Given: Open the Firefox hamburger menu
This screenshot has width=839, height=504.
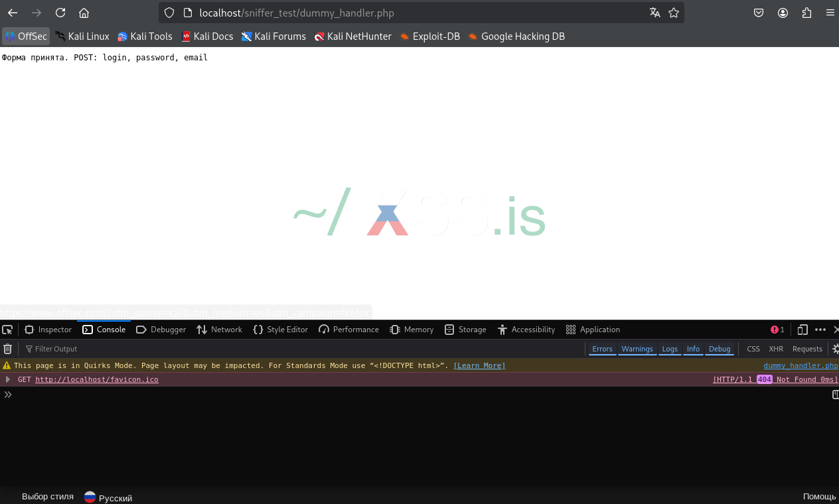Looking at the screenshot, I should coord(830,13).
